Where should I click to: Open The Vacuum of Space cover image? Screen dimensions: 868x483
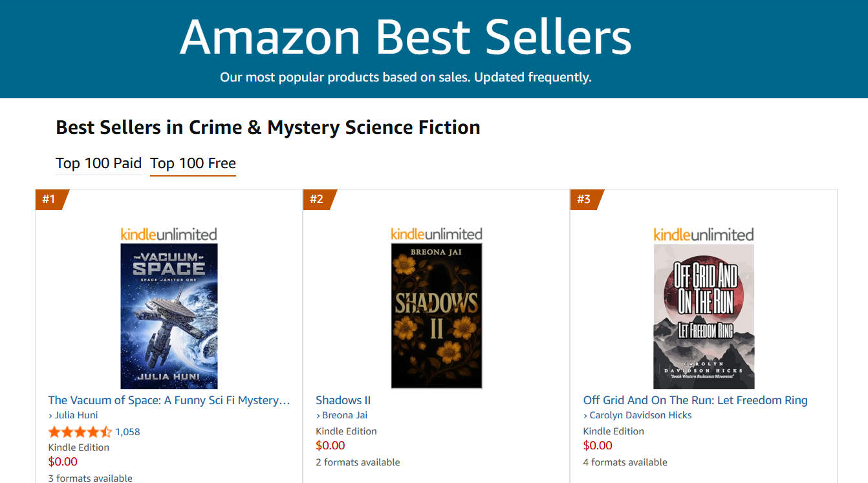pos(169,316)
